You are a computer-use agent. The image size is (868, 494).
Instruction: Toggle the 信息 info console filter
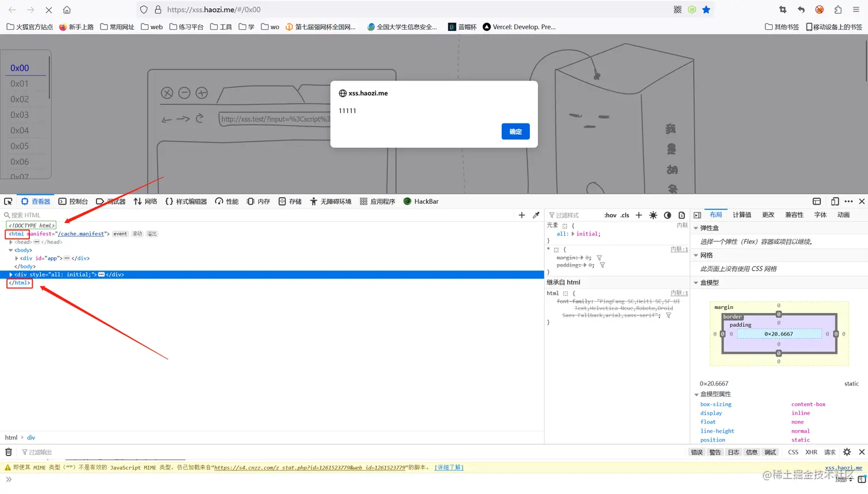751,452
